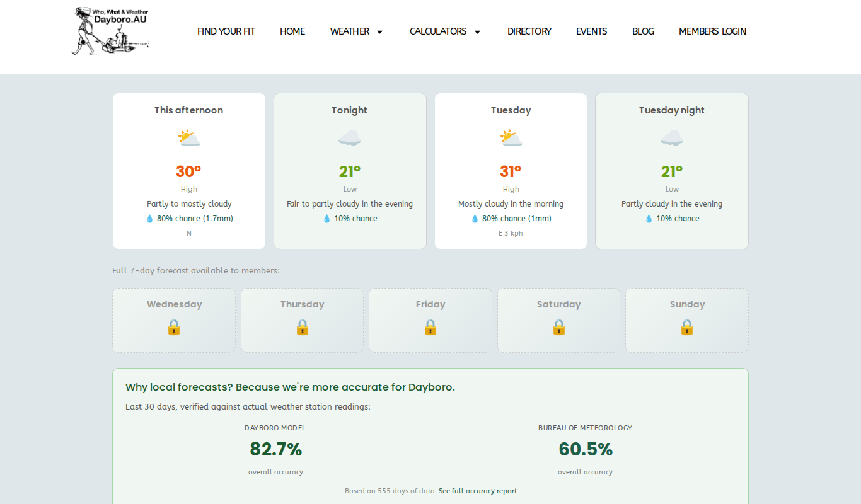
Task: Click the Tuesday night cloud icon
Action: [x=672, y=138]
